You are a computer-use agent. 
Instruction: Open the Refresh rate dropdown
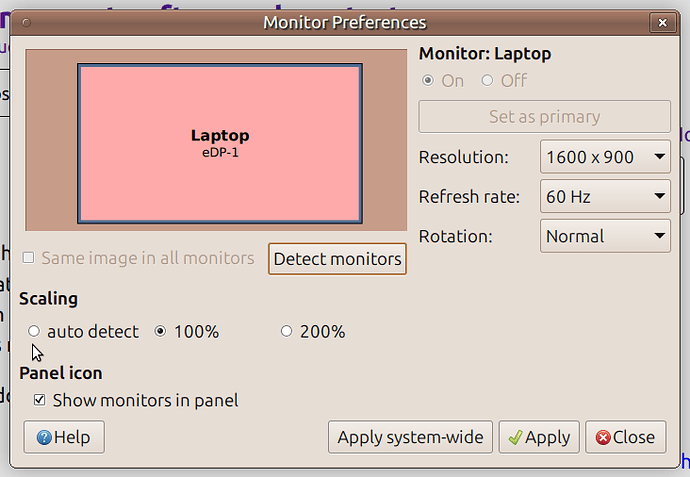(605, 197)
